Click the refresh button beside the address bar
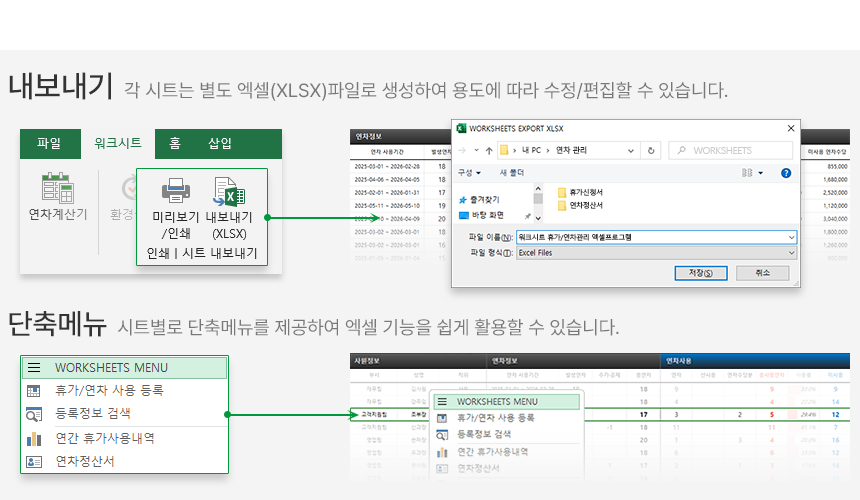 652,150
